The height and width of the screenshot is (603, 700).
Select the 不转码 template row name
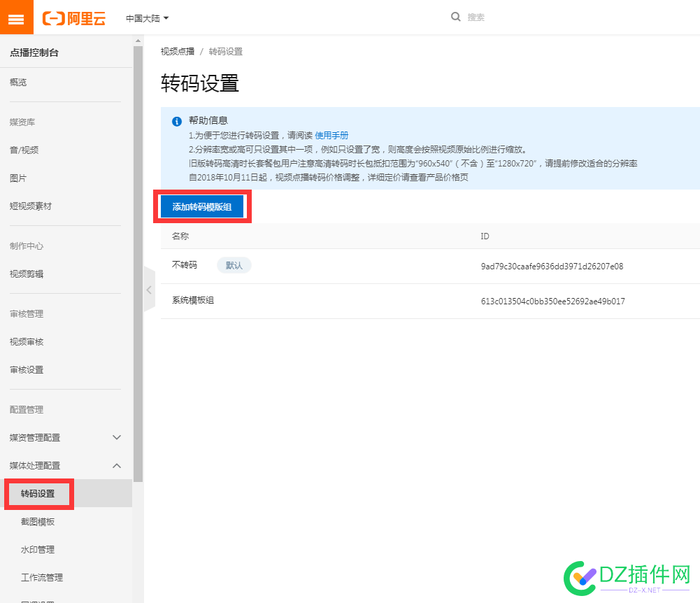185,265
